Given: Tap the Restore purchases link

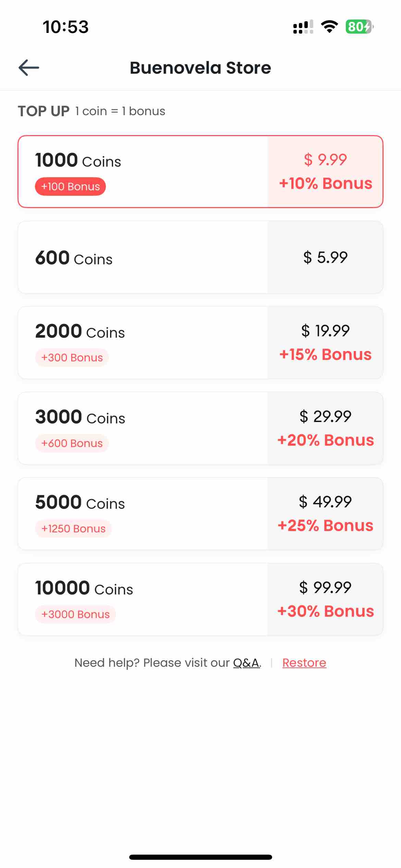Looking at the screenshot, I should (304, 663).
